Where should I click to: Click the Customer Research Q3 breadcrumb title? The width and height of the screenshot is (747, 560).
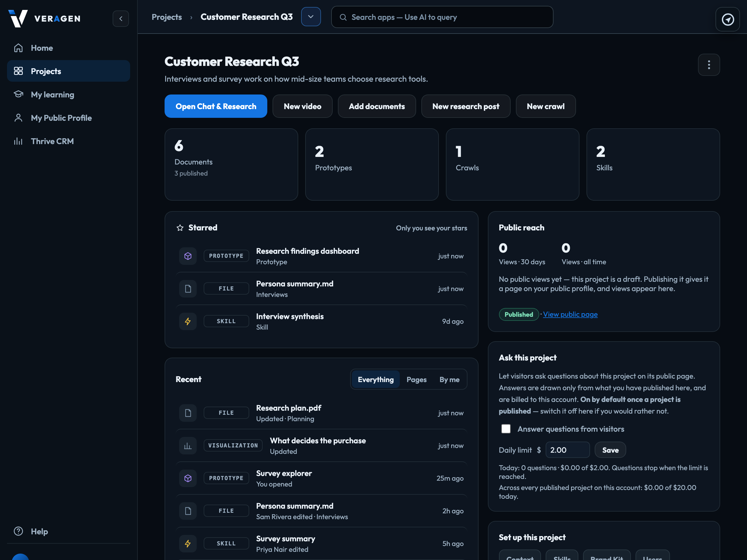[x=247, y=17]
